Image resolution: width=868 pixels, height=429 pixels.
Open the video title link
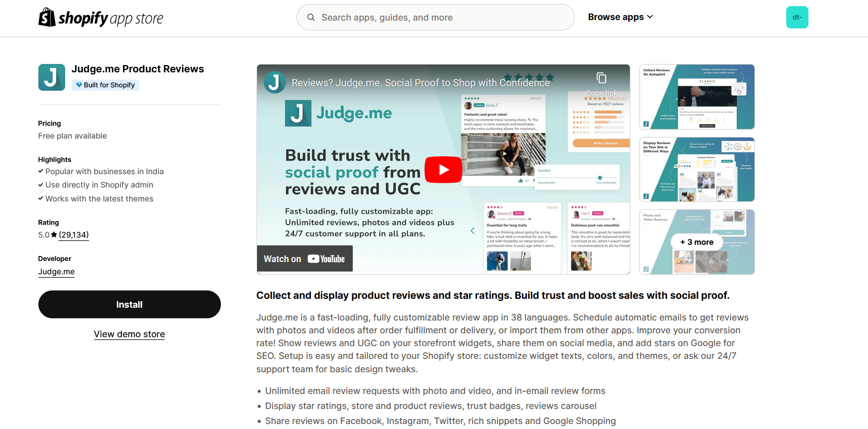(421, 83)
